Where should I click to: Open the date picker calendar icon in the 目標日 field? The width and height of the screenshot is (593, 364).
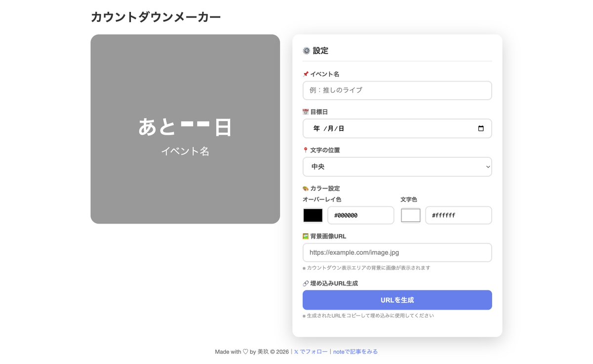481,128
